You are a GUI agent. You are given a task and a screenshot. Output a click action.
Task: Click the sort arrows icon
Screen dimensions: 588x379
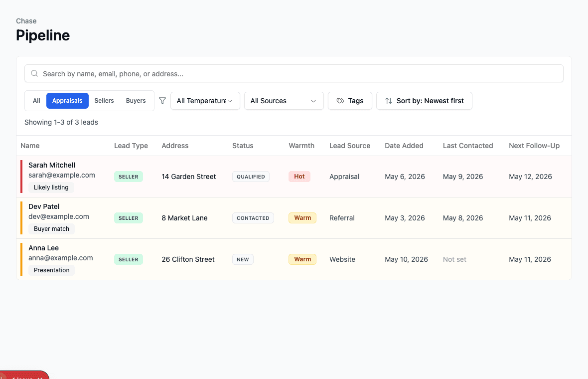(389, 101)
